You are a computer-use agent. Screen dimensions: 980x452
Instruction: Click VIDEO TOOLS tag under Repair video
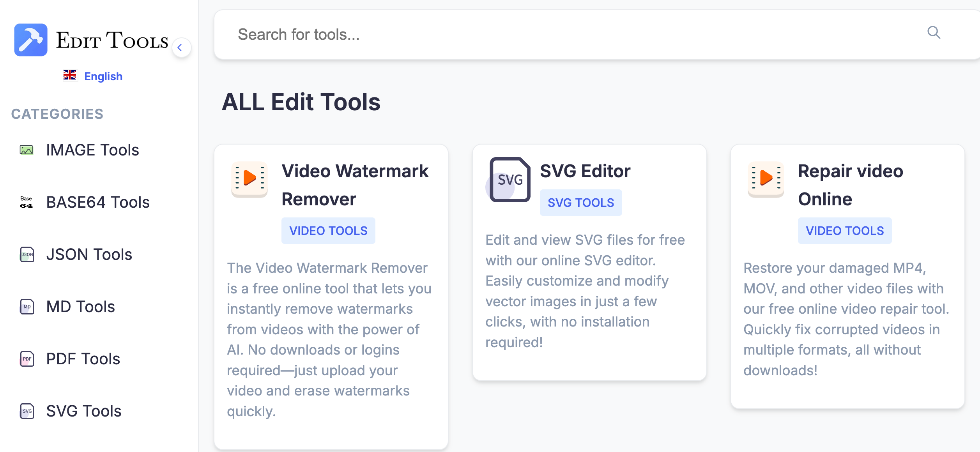(x=844, y=231)
